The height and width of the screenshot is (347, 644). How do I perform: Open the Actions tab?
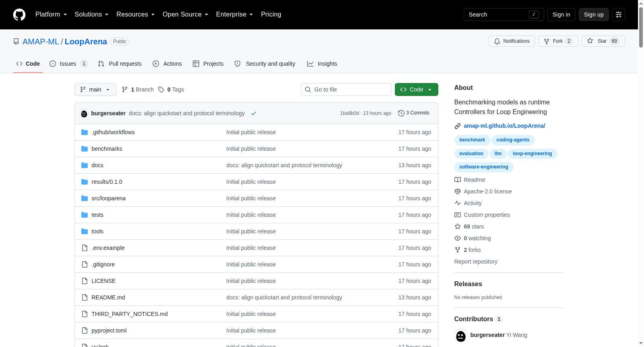click(x=167, y=64)
